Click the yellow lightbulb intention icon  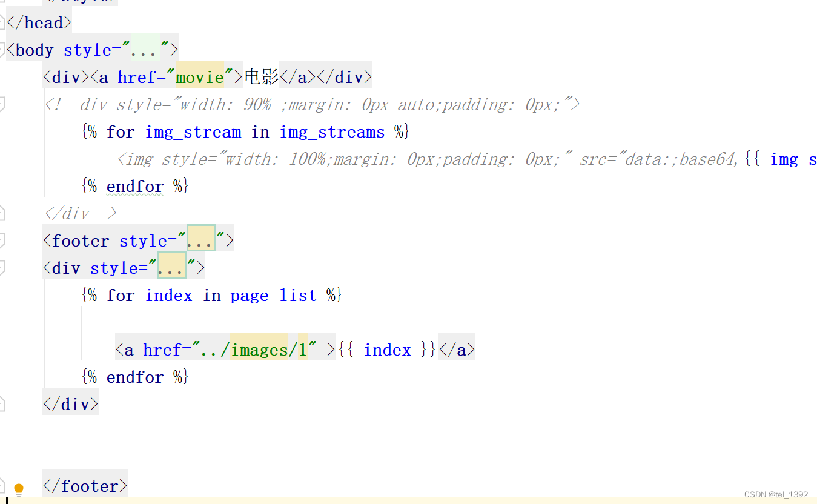click(19, 489)
